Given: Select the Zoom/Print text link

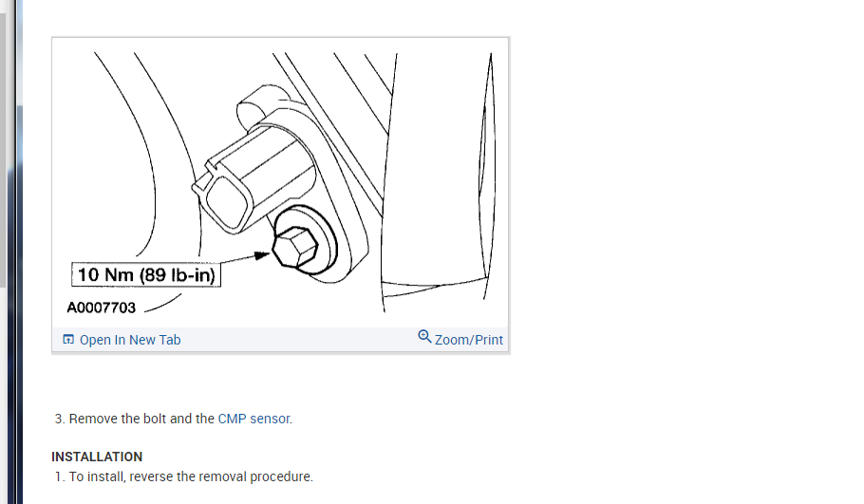Looking at the screenshot, I should point(469,340).
